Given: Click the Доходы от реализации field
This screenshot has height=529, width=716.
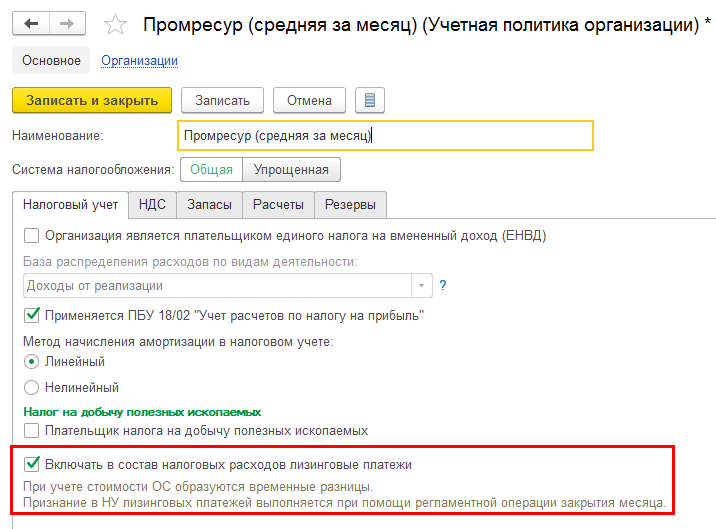Looking at the screenshot, I should [x=218, y=286].
